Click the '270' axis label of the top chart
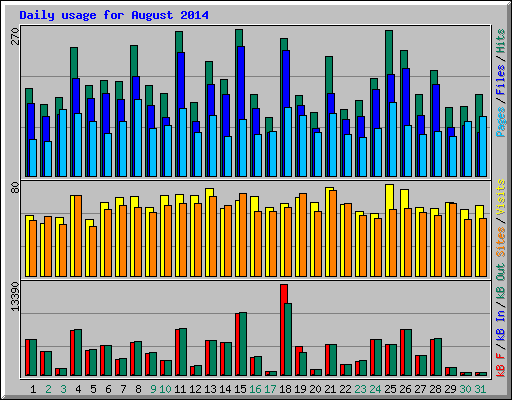The height and width of the screenshot is (400, 512). pos(15,37)
